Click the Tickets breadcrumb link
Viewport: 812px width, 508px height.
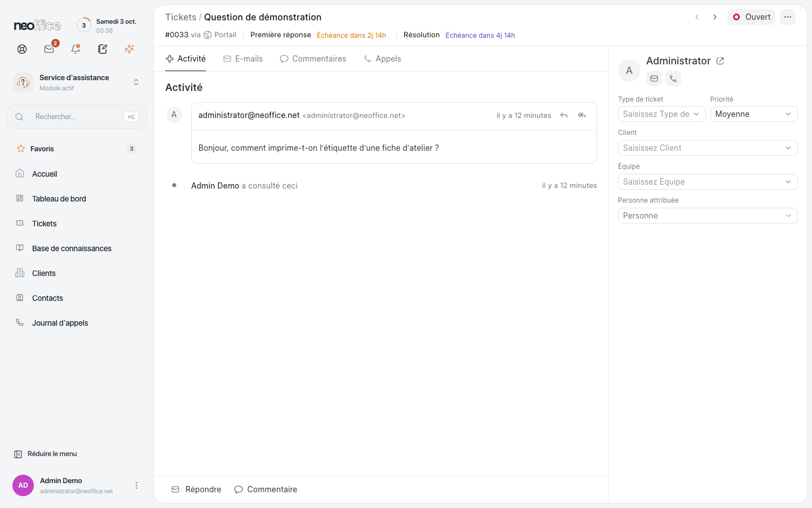click(x=180, y=17)
